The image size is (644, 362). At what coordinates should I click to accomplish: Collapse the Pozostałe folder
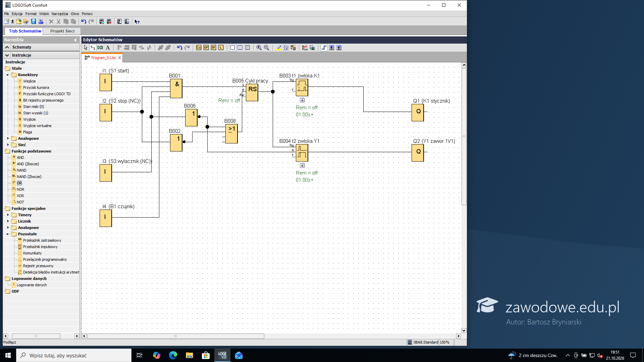[x=8, y=234]
